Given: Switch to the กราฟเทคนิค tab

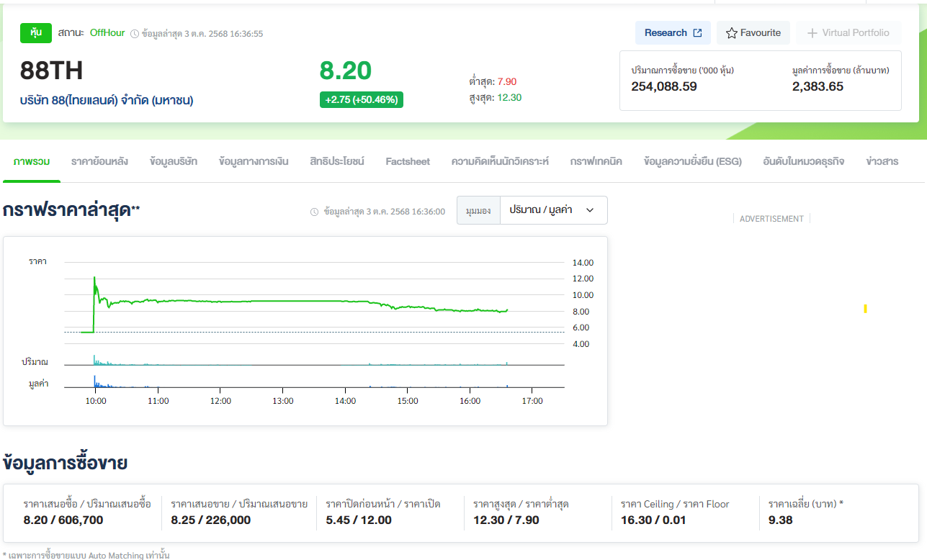Looking at the screenshot, I should (x=596, y=161).
